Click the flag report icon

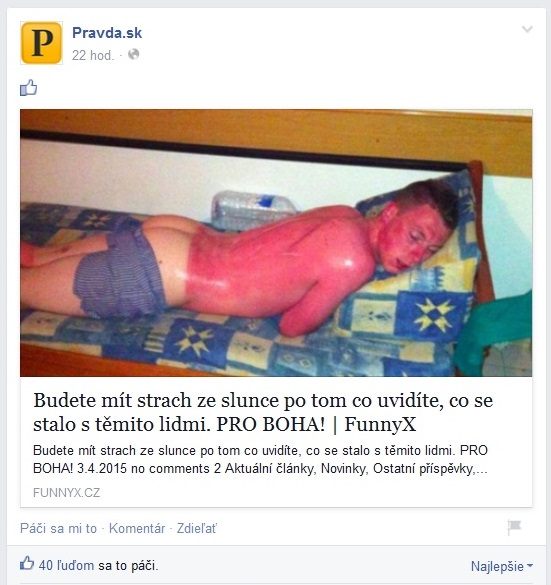point(514,527)
